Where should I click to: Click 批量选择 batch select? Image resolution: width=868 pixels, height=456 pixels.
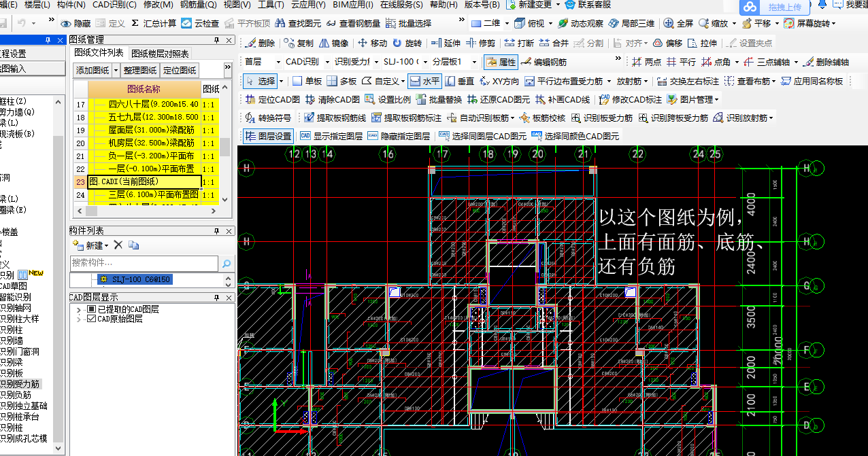[408, 23]
